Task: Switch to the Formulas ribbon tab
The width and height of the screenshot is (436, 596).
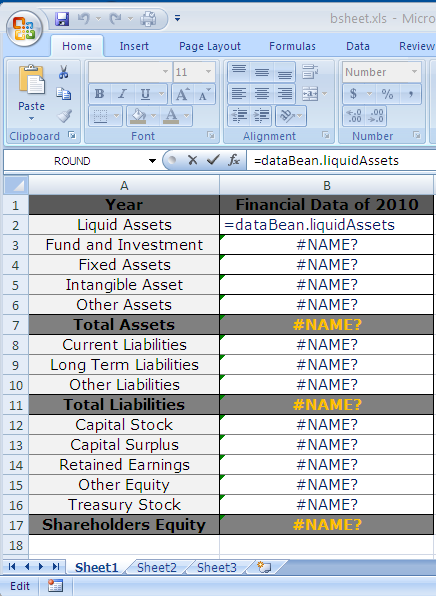Action: pyautogui.click(x=292, y=46)
